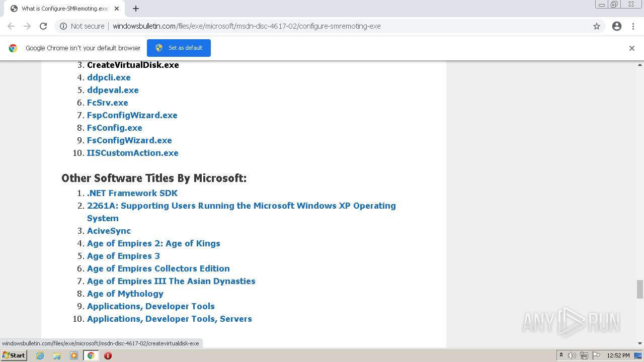Launch Internet Explorer from taskbar
The image size is (644, 362).
40,355
